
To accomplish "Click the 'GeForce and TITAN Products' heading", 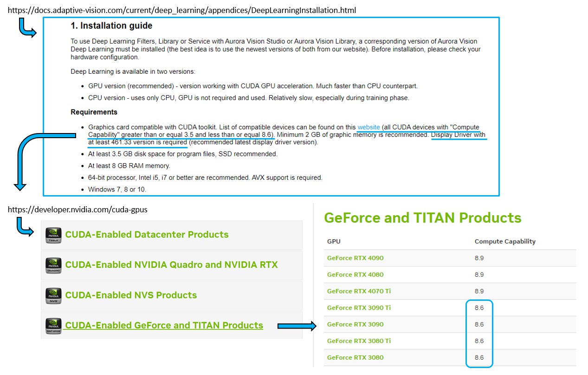I will [x=423, y=218].
